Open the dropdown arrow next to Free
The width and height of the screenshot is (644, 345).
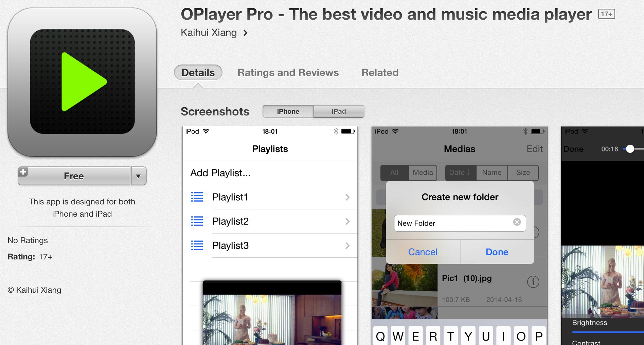[138, 176]
